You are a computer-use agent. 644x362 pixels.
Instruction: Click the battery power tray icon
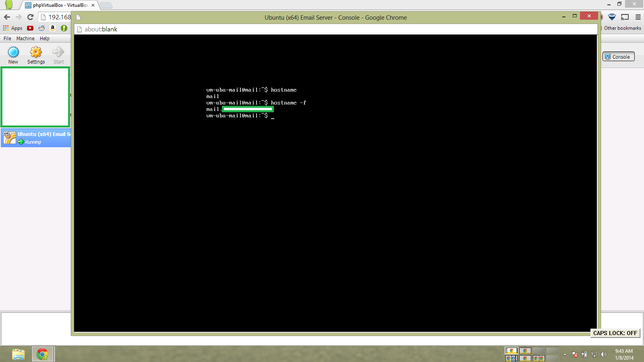click(x=584, y=354)
